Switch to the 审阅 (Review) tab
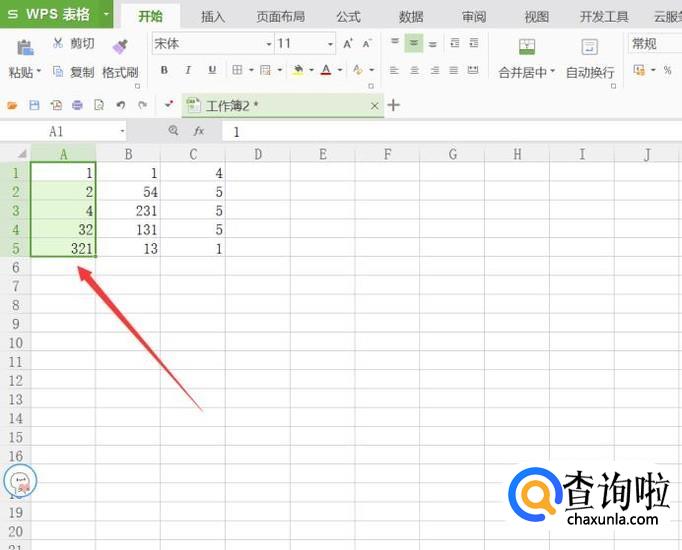The image size is (682, 550). point(474,17)
